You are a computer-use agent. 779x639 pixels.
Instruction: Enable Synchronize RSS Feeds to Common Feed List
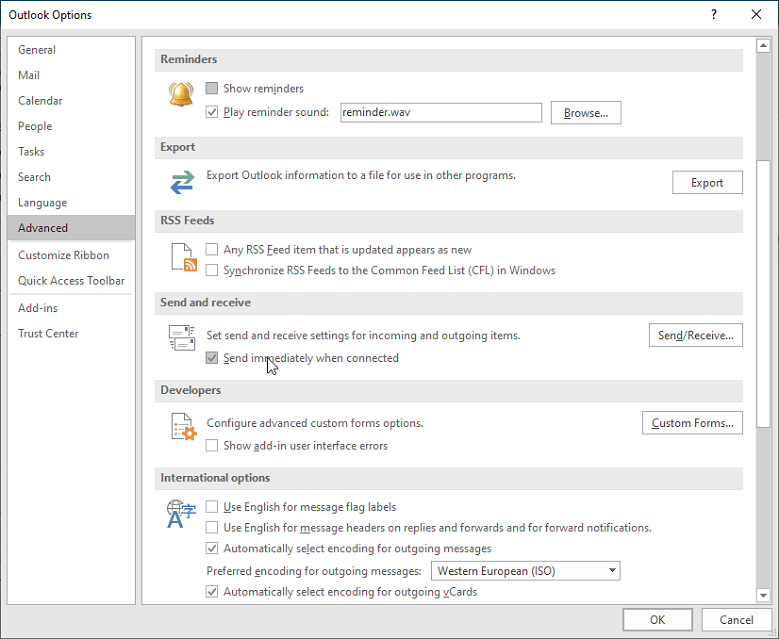(212, 270)
